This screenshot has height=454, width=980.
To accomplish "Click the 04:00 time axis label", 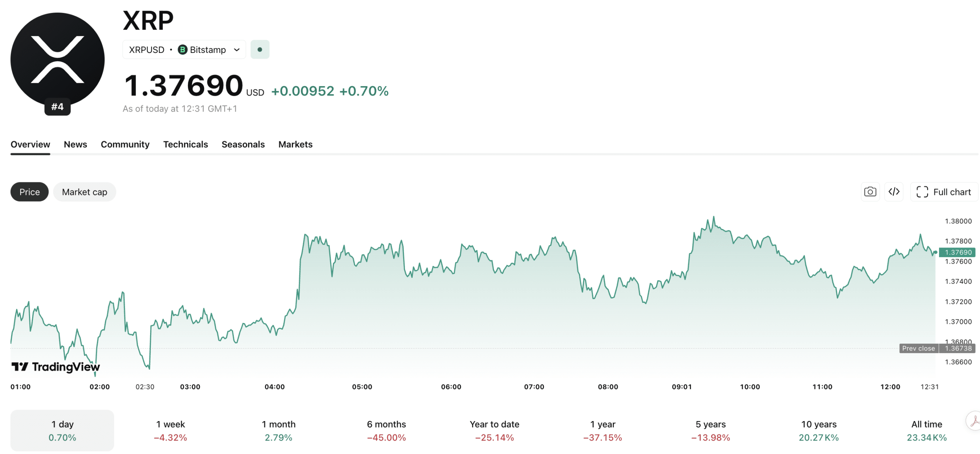I will (275, 387).
